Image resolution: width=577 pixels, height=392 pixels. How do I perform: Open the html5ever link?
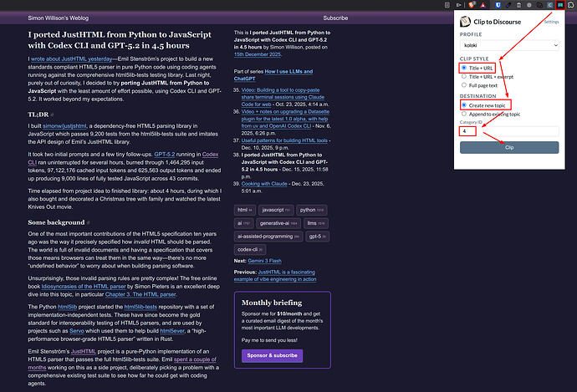click(172, 331)
